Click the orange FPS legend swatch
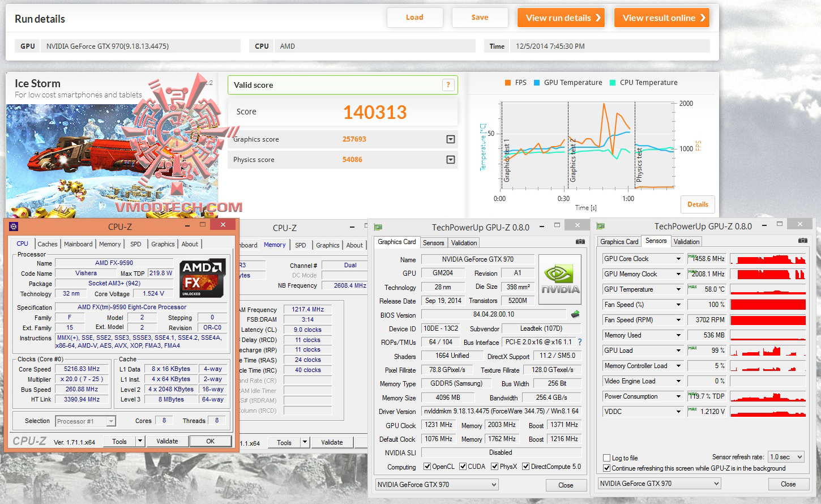The height and width of the screenshot is (504, 821). click(x=508, y=83)
